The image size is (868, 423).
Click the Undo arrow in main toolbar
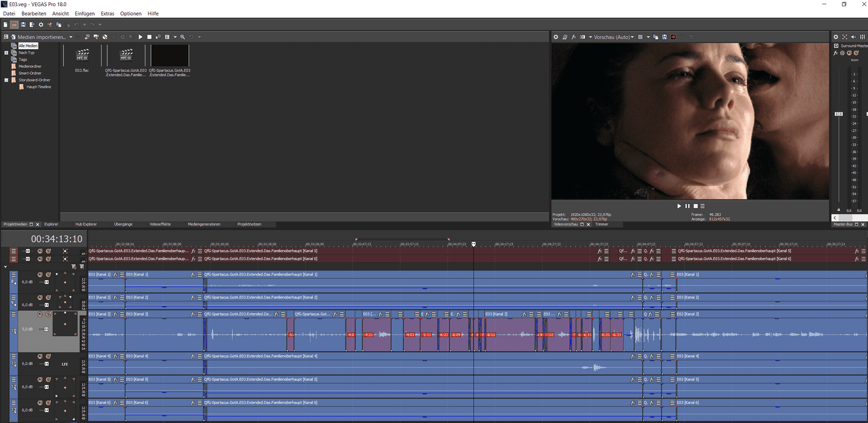click(76, 24)
